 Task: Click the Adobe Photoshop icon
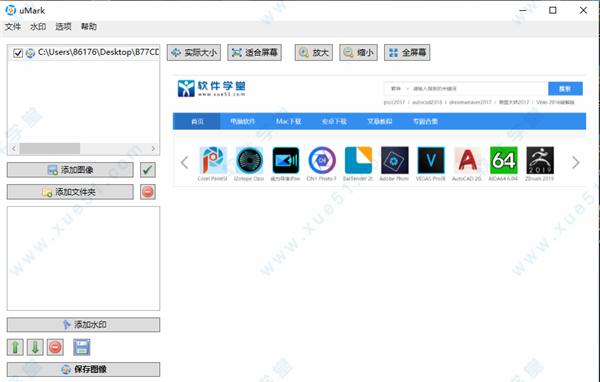[x=395, y=160]
